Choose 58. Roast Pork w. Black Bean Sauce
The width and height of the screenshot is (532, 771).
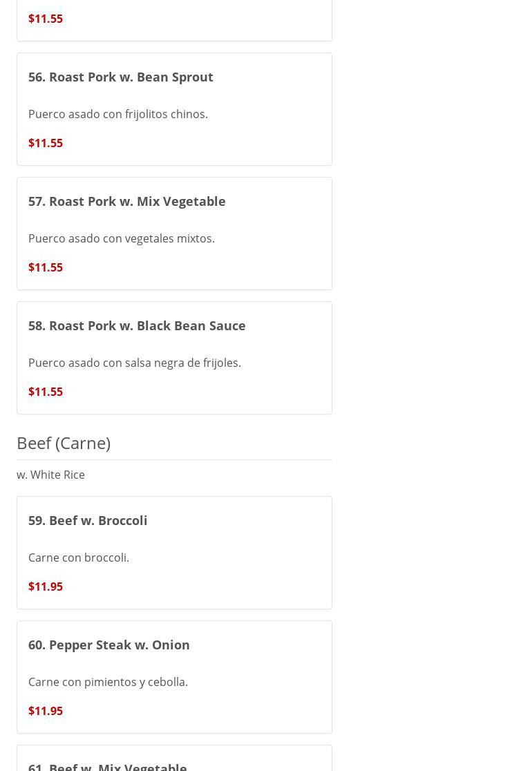pos(137,325)
